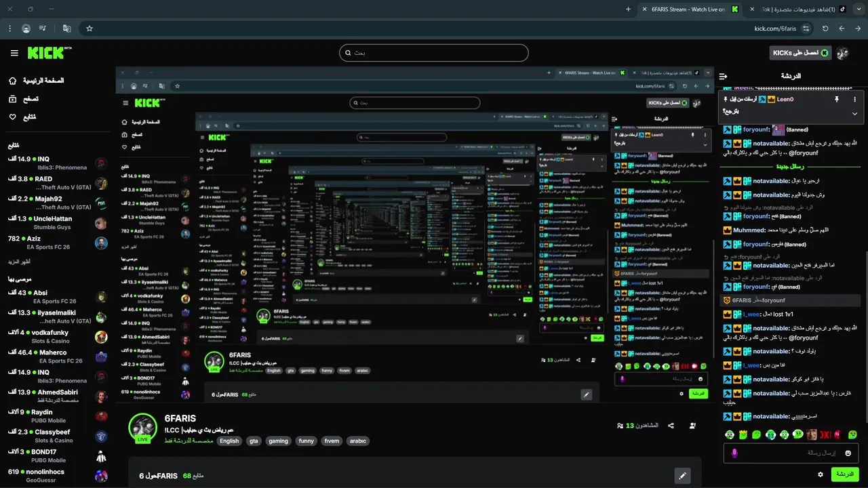Open the Following heart icon in sidebar

click(x=13, y=117)
